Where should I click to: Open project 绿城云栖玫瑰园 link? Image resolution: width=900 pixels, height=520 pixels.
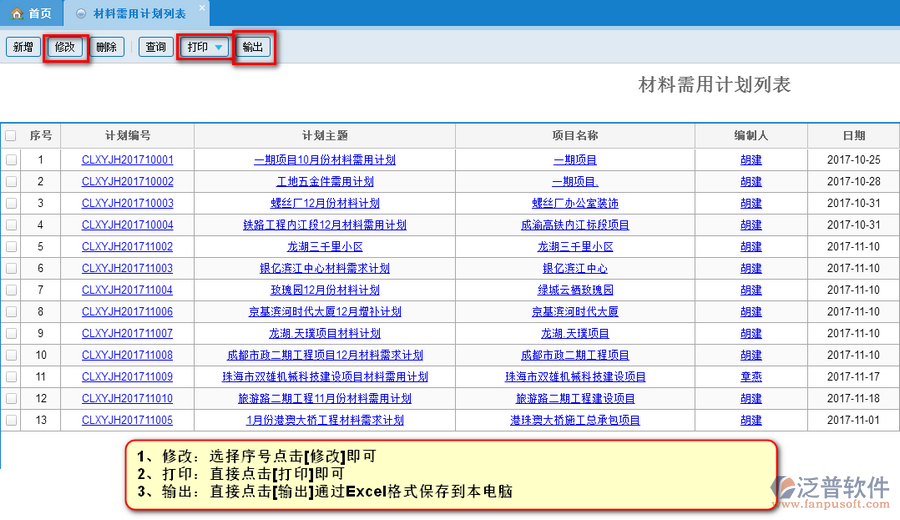pos(575,290)
